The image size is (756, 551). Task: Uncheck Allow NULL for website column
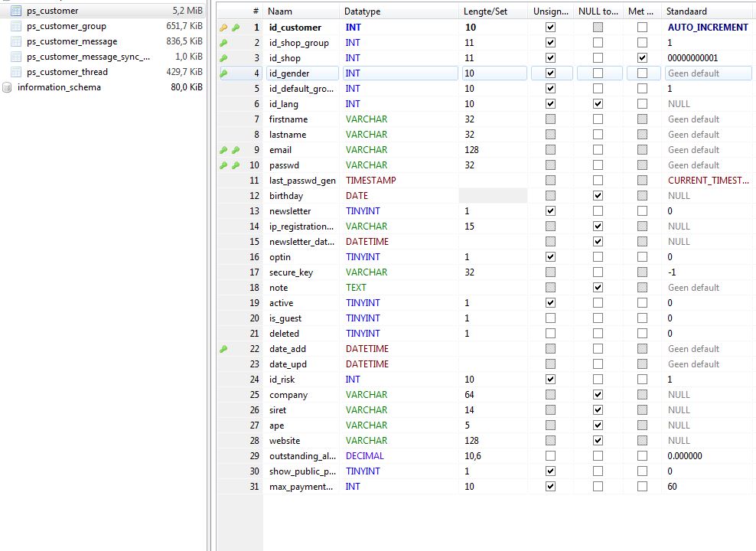[x=598, y=441]
